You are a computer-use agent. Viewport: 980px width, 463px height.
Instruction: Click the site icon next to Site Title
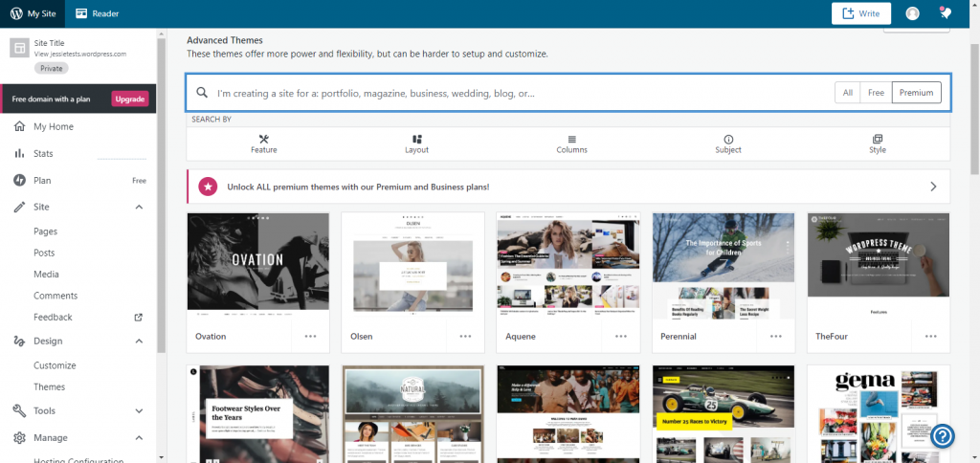coord(19,48)
